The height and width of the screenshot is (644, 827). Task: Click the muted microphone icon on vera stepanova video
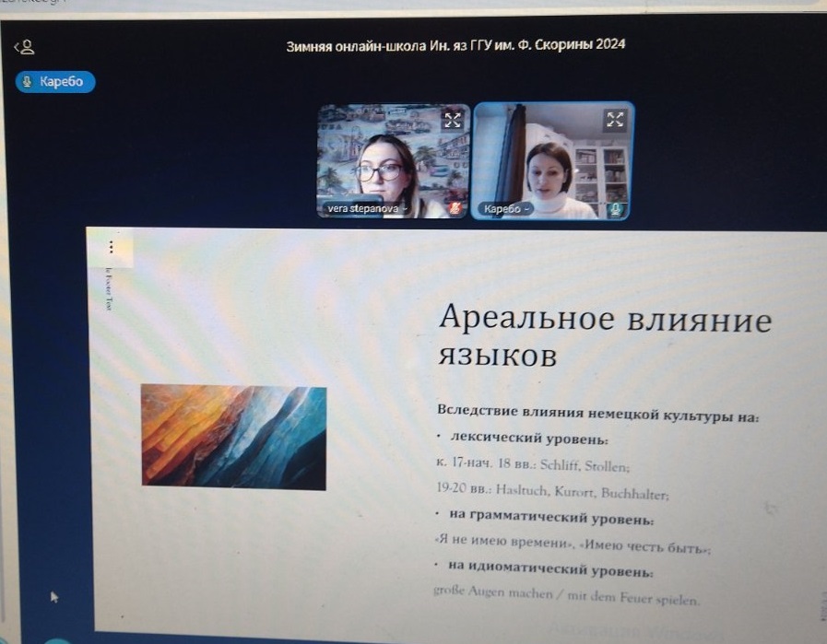point(453,209)
